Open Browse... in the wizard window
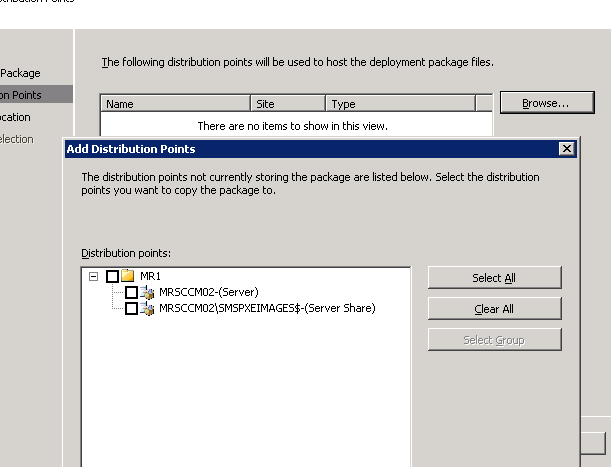 pyautogui.click(x=547, y=103)
